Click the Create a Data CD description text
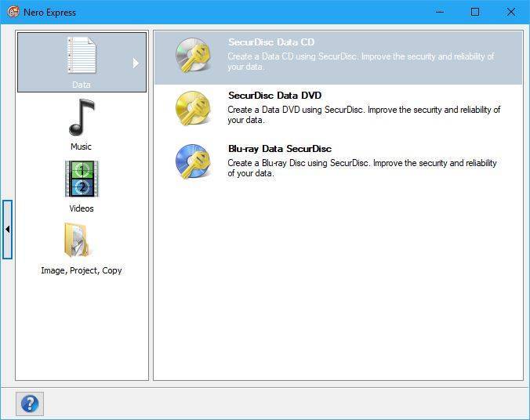Screen dimensions: 530x420 click(x=361, y=61)
